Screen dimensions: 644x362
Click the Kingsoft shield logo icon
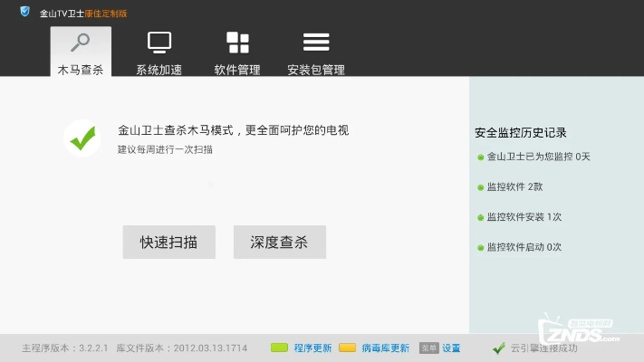pos(24,13)
